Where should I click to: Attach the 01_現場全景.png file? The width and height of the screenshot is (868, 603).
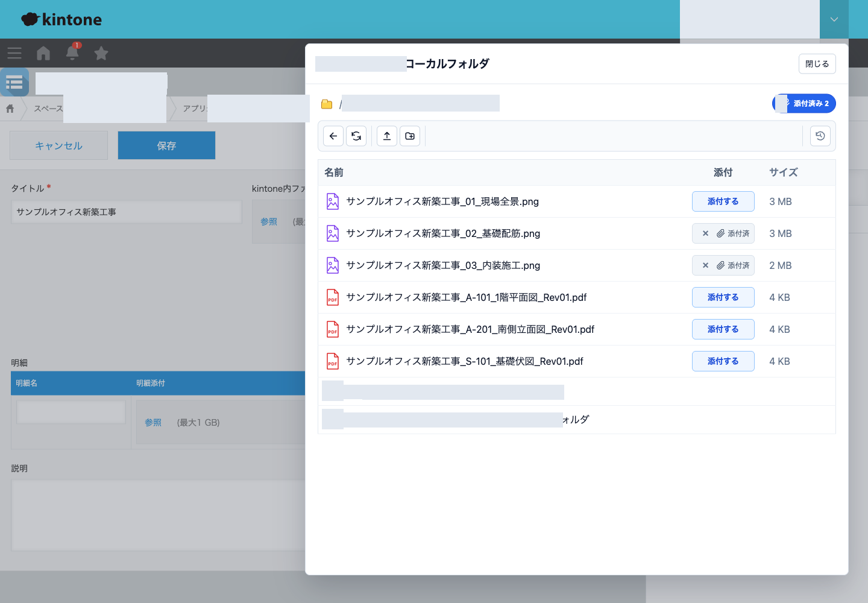[723, 201]
